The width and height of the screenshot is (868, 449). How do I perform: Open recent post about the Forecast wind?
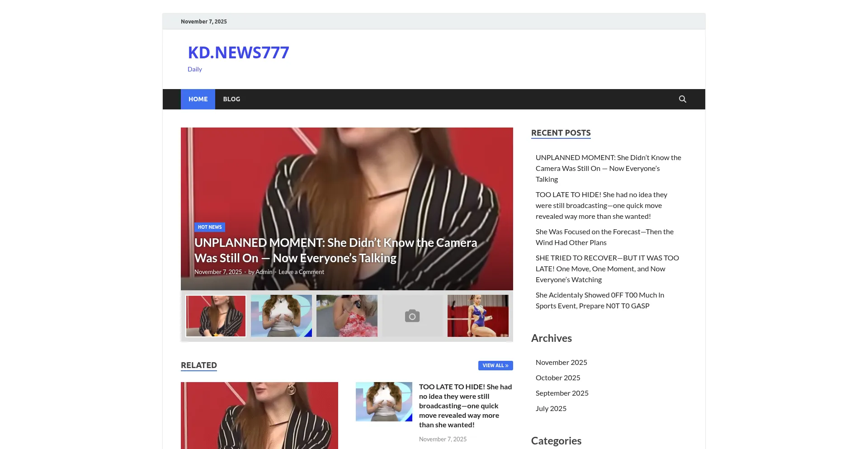[x=604, y=237]
